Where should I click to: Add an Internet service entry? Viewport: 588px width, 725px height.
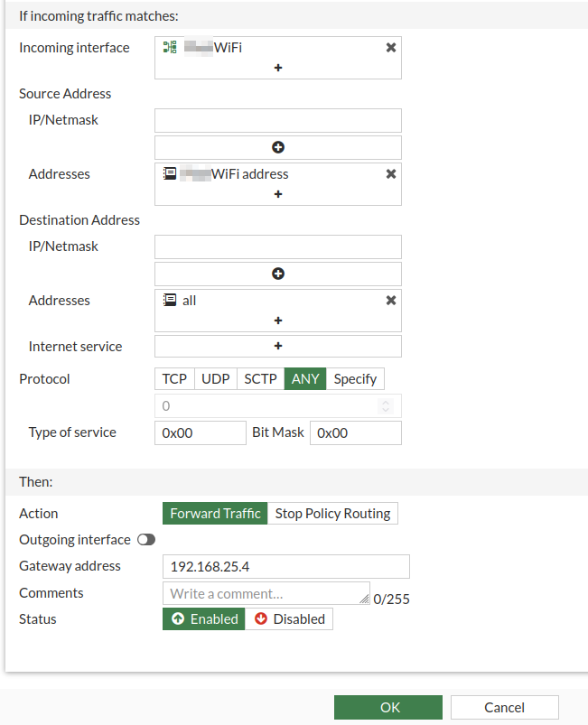(277, 346)
